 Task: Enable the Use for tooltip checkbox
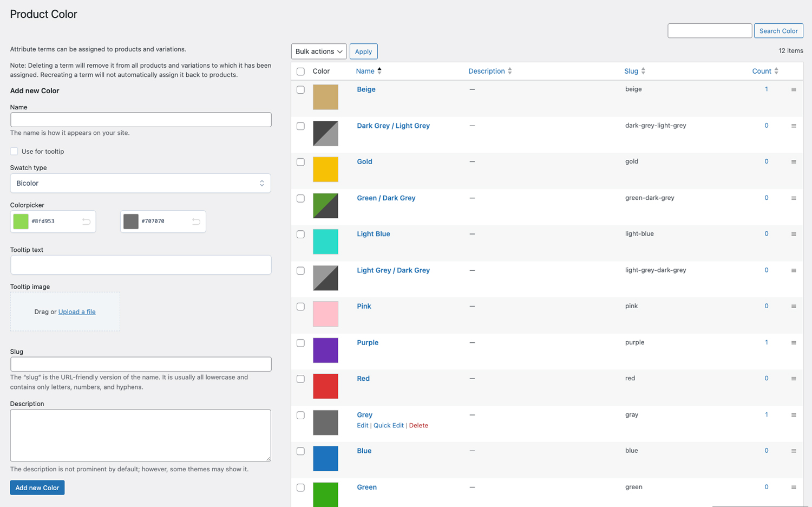pyautogui.click(x=14, y=152)
